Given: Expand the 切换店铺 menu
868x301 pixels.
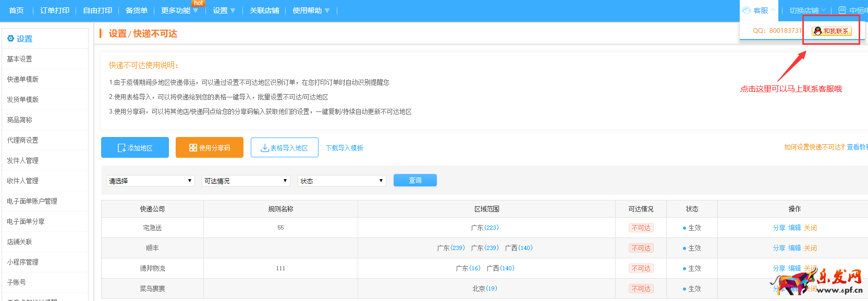Looking at the screenshot, I should tap(807, 10).
